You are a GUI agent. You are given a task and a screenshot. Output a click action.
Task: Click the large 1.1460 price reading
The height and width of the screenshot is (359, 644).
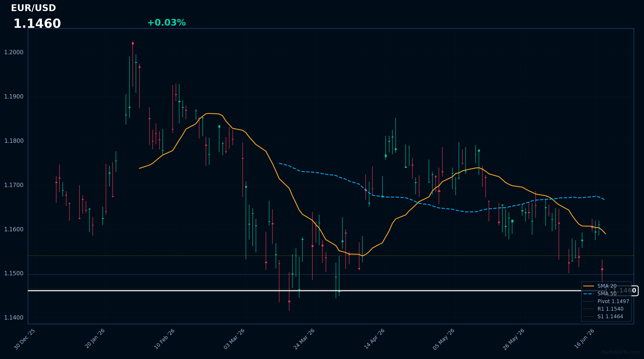pyautogui.click(x=37, y=24)
